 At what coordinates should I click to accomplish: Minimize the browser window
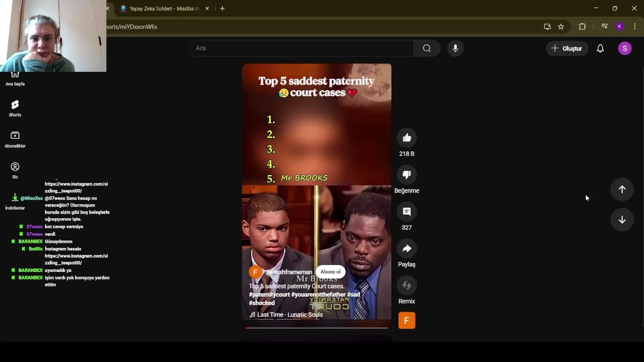(x=596, y=8)
